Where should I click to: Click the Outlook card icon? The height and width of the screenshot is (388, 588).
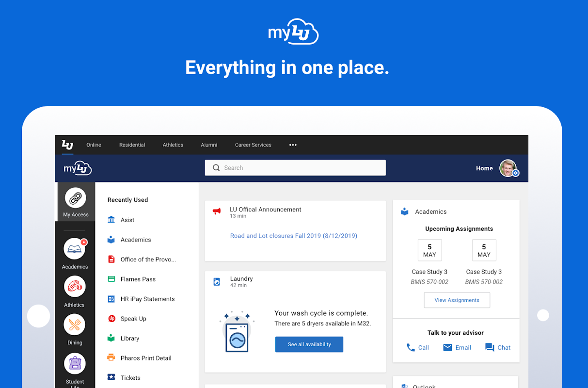pos(404,386)
